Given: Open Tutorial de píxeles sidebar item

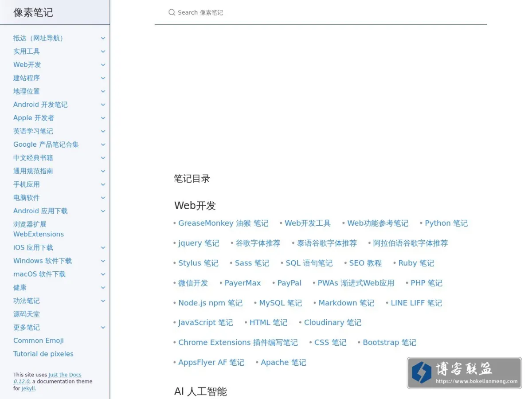Looking at the screenshot, I should tap(43, 354).
